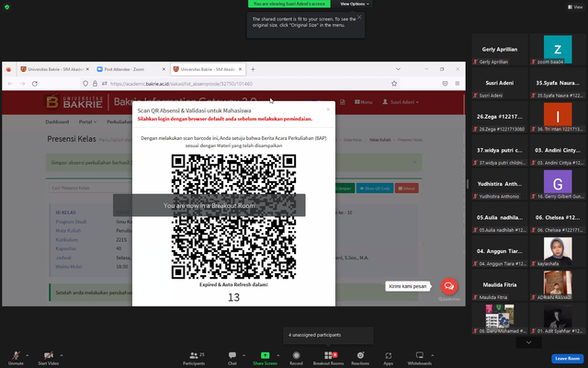Open Breakout Rooms

[x=328, y=358]
